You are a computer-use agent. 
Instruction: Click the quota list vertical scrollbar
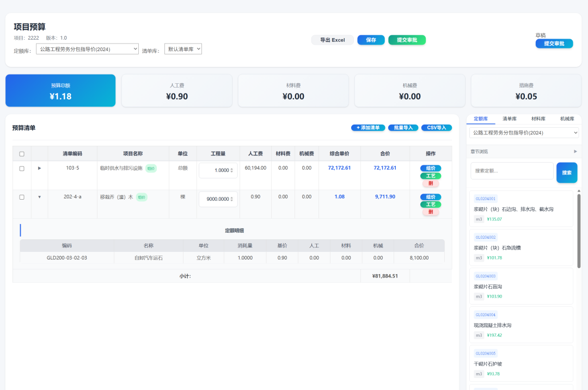[x=579, y=228]
